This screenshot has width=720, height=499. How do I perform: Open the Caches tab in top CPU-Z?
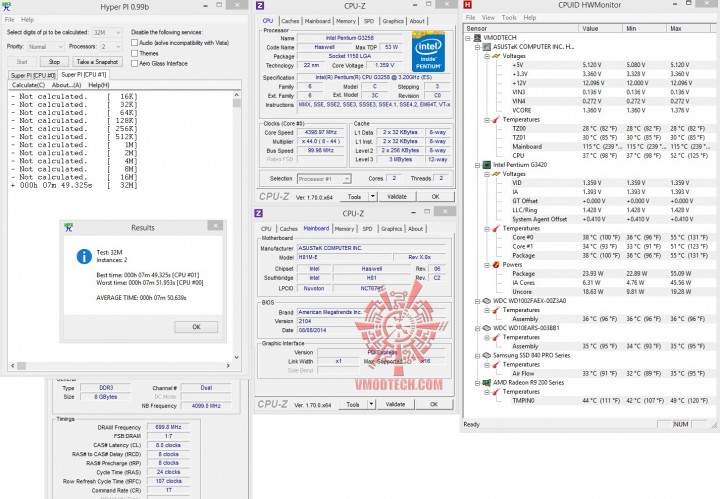pyautogui.click(x=290, y=21)
